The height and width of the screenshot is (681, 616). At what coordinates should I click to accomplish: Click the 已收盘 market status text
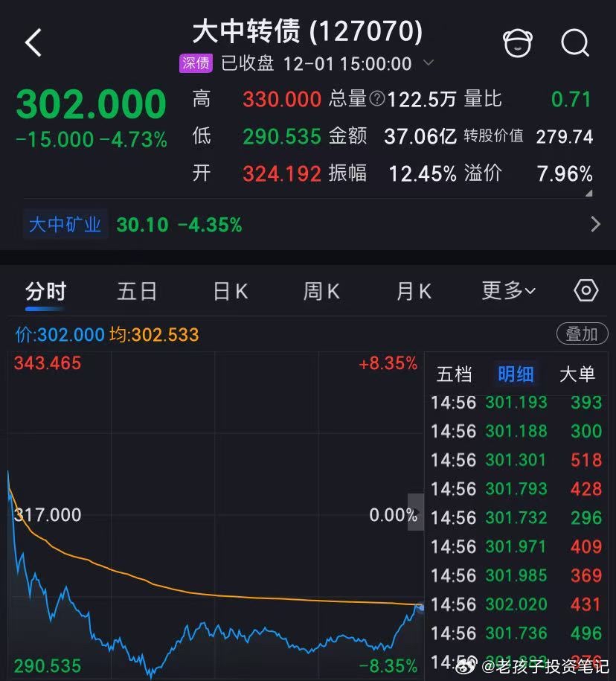[x=248, y=63]
